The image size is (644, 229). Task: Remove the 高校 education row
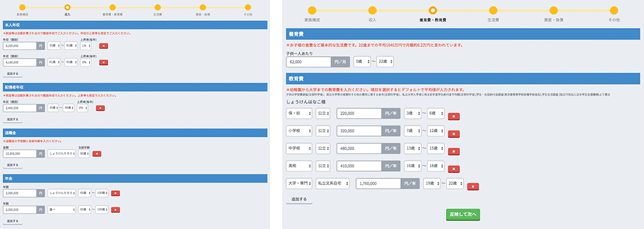[454, 169]
